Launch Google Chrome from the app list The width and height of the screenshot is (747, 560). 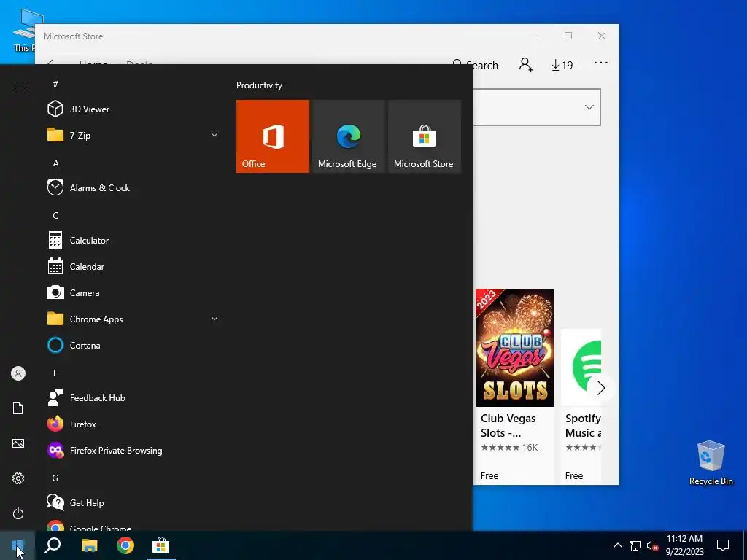pos(133,525)
